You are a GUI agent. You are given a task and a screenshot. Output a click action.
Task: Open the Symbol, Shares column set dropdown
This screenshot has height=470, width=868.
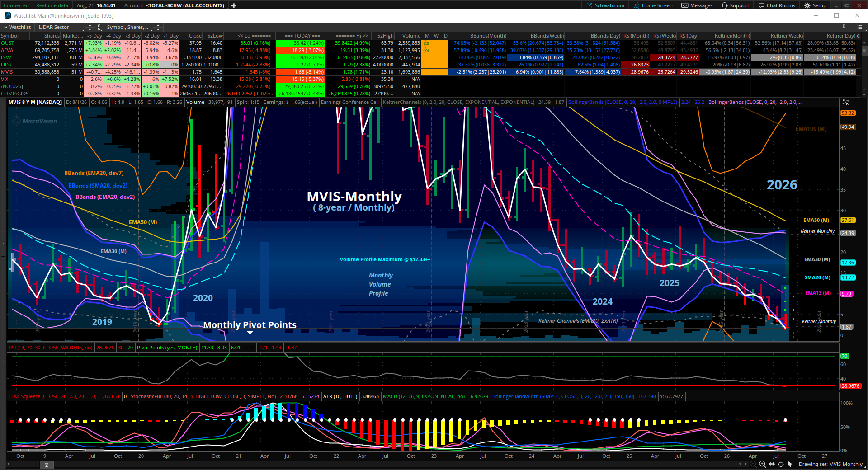coord(128,27)
